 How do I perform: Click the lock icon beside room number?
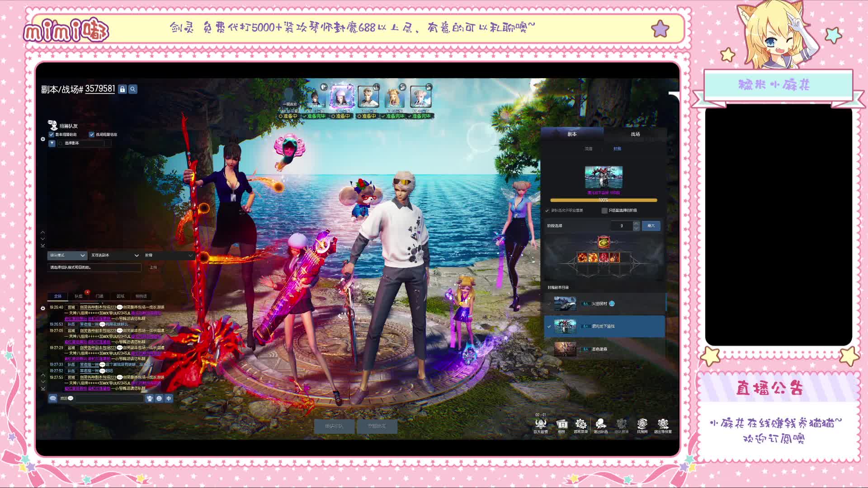(122, 89)
